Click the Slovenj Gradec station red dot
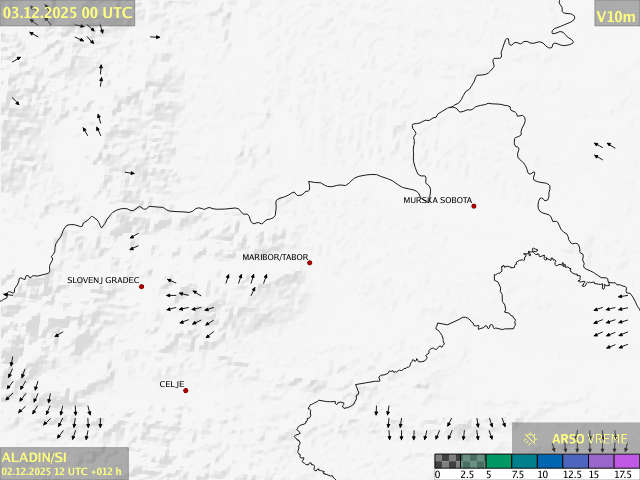Viewport: 640px width, 480px height. (141, 287)
